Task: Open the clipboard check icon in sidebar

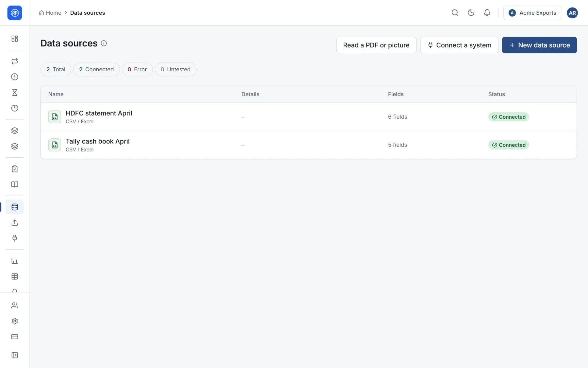Action: (x=15, y=169)
